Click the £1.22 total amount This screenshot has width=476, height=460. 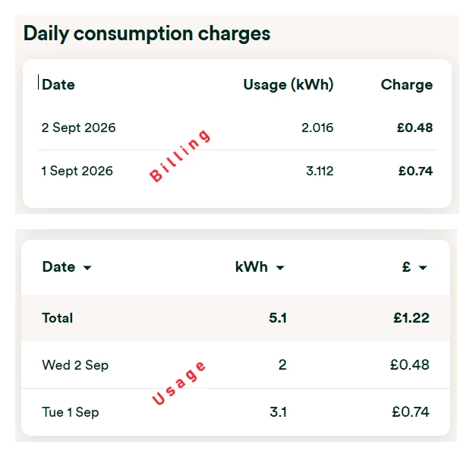click(411, 318)
